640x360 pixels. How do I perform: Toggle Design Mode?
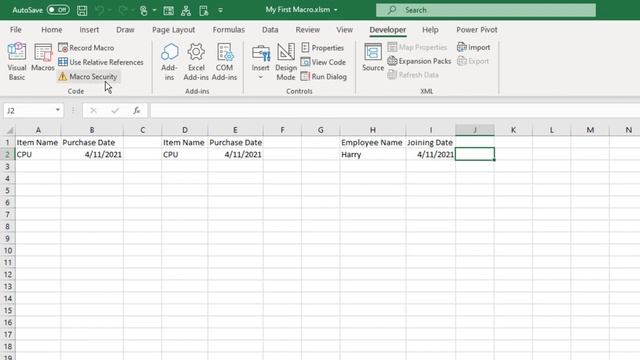286,61
